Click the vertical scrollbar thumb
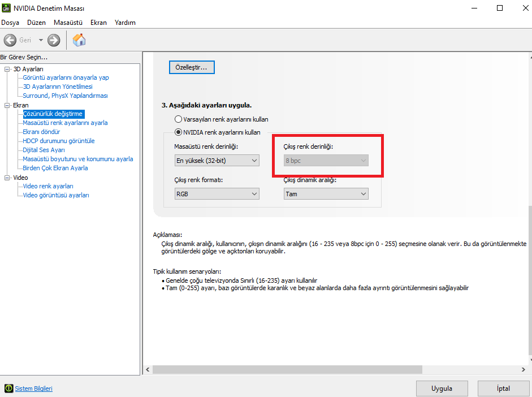Screen dimensions: 532x397 click(530, 280)
